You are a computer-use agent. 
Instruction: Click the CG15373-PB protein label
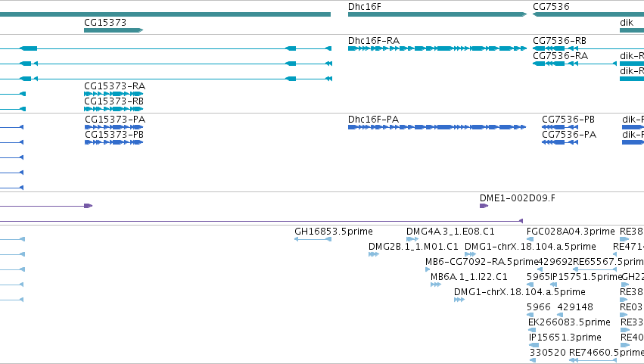(x=114, y=135)
